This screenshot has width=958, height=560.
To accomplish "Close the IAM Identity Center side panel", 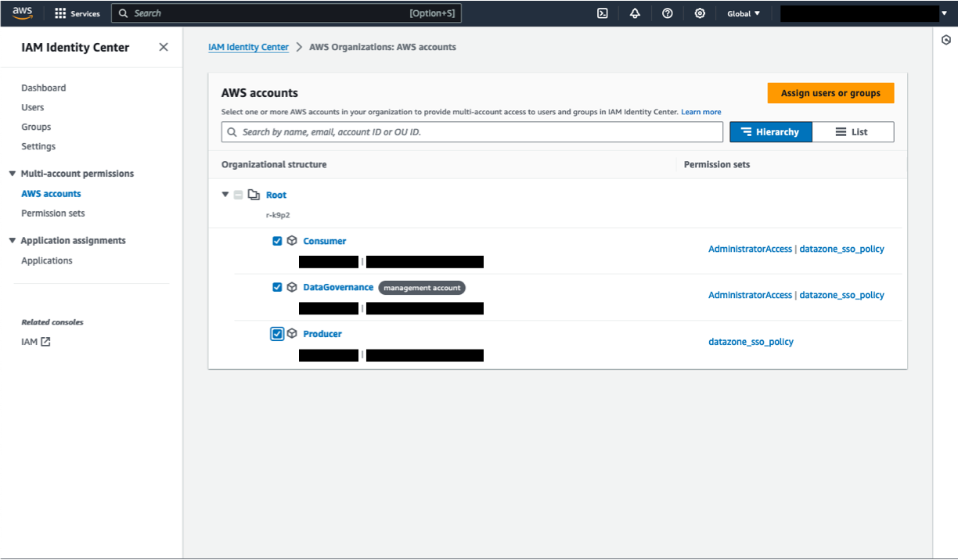I will coord(164,47).
